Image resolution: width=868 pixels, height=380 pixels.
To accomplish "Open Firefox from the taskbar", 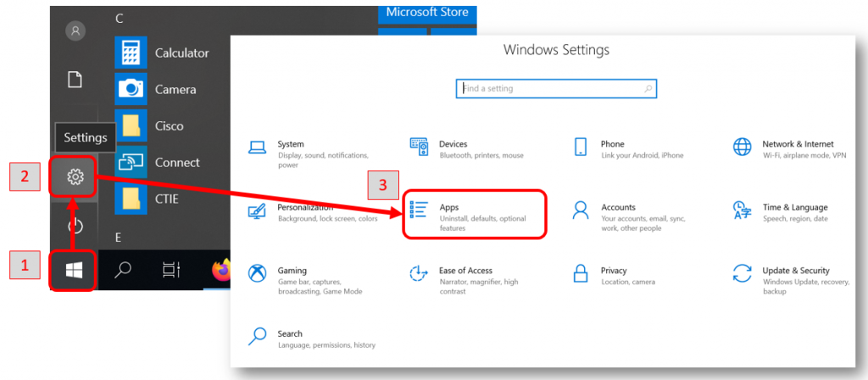I will pyautogui.click(x=221, y=271).
